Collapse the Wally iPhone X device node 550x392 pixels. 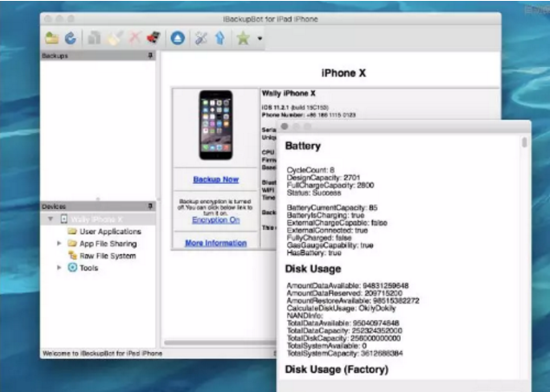click(50, 219)
